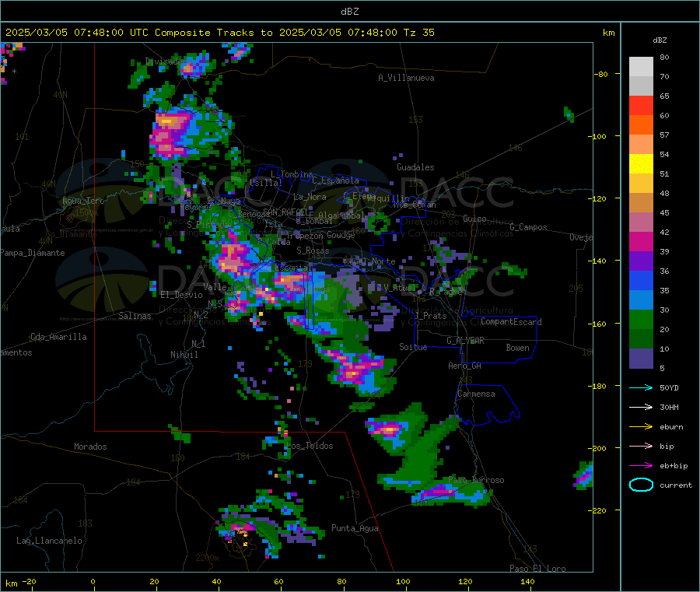Click the Lag.Llancanelo label

click(49, 541)
